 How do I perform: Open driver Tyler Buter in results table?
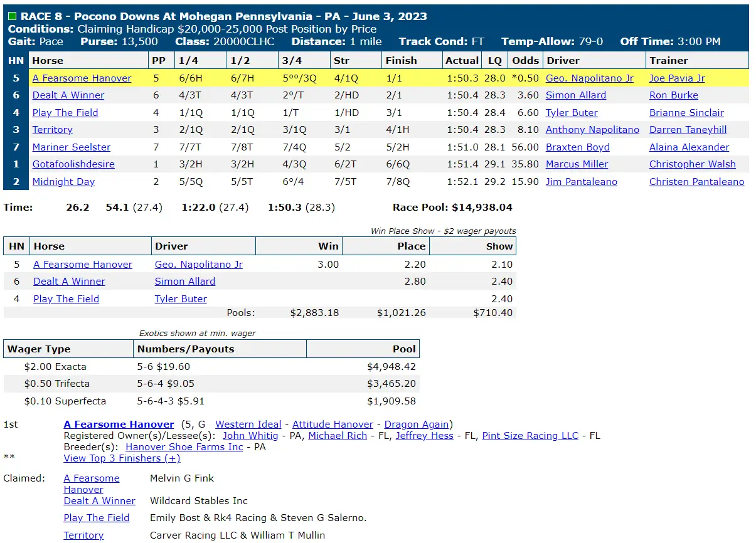(572, 113)
